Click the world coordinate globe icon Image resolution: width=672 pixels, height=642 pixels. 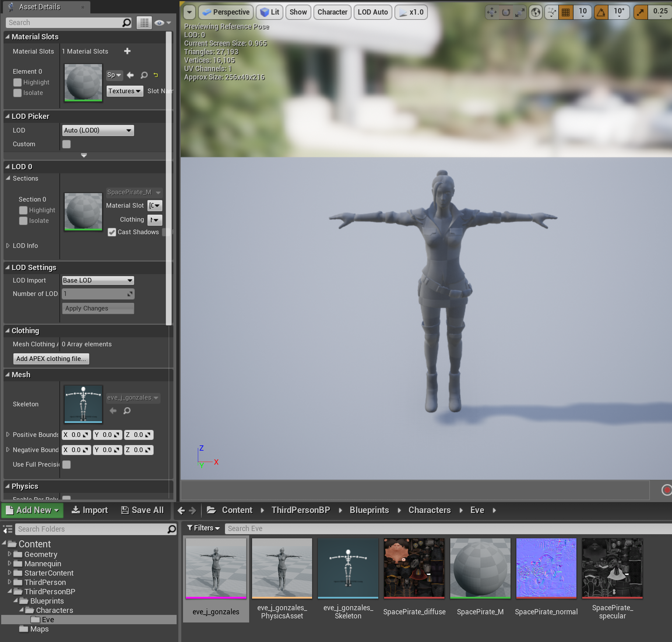click(x=535, y=12)
